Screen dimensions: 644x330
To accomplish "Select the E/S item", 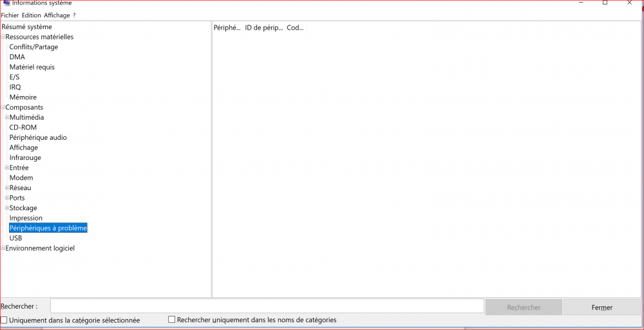I will tap(14, 77).
